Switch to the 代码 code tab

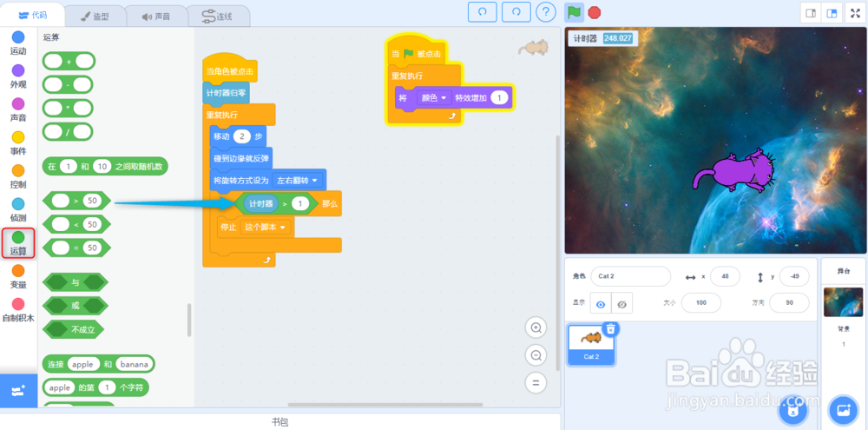pos(33,16)
